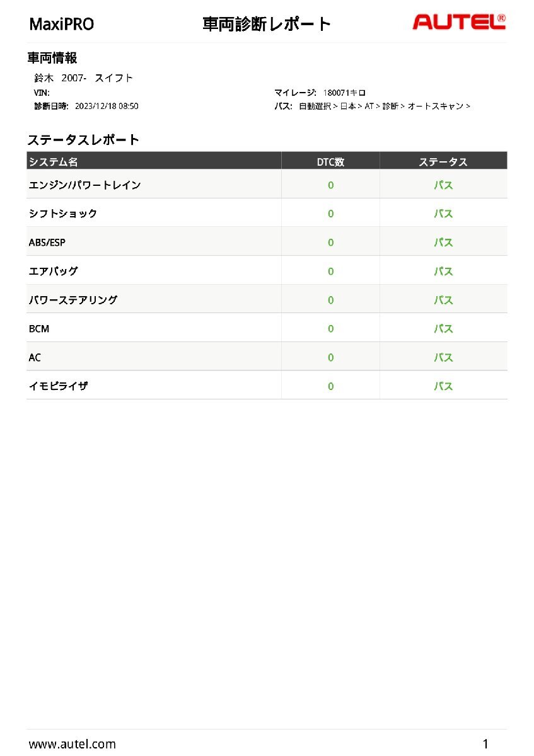Viewport: 534px width, 756px height.
Task: Click the mileage value 180071キロ
Action: 344,93
